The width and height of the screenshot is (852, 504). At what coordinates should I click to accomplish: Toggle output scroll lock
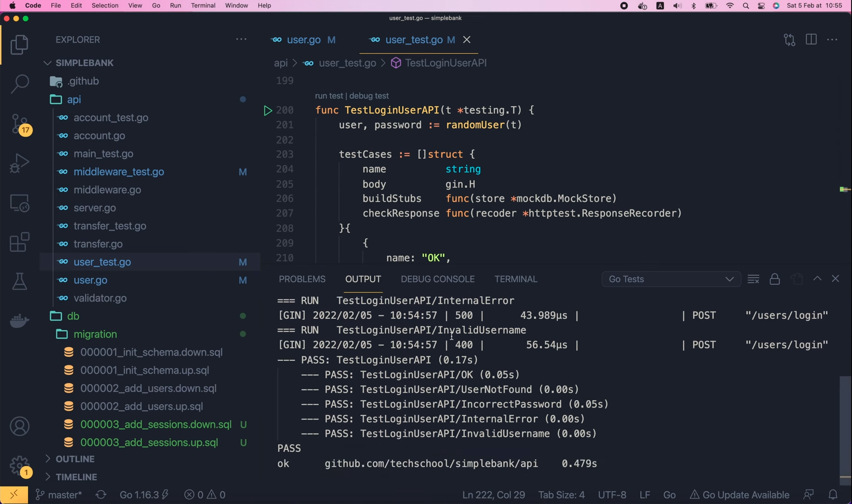click(x=775, y=279)
